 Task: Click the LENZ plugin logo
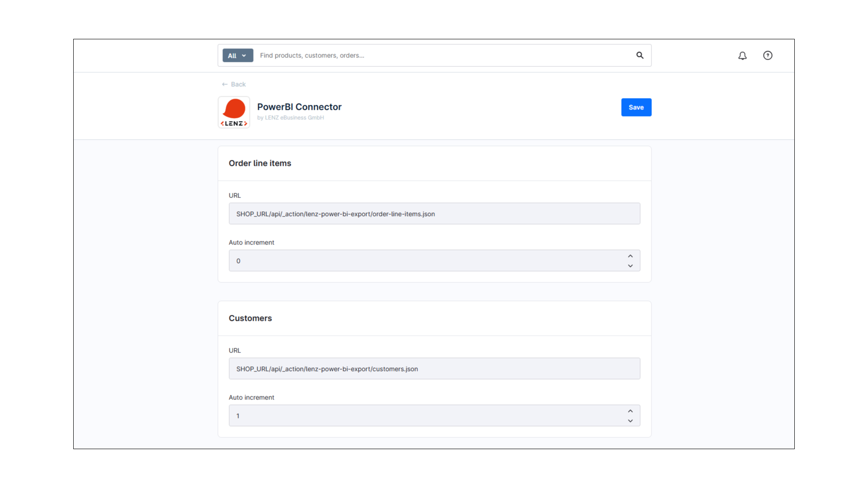[x=234, y=112]
